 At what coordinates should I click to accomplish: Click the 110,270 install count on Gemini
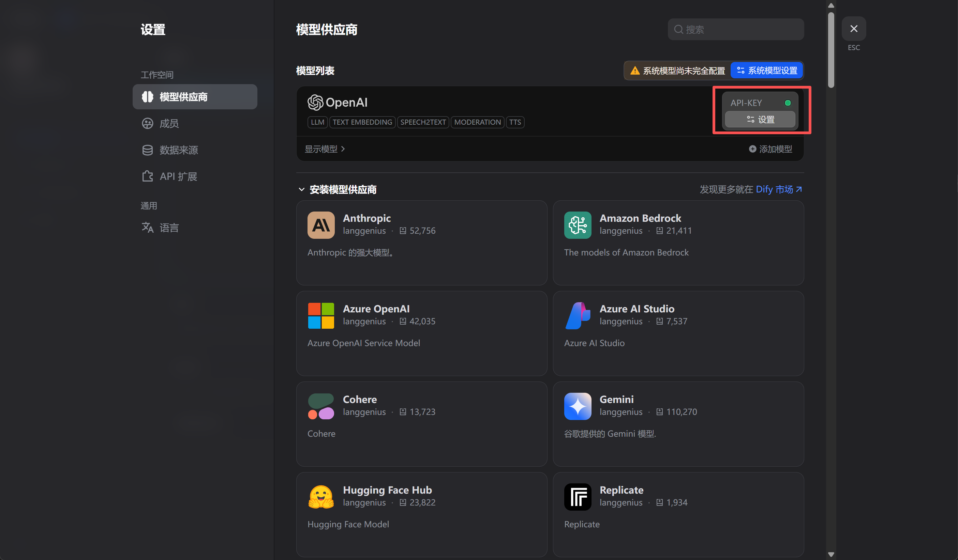click(x=681, y=412)
